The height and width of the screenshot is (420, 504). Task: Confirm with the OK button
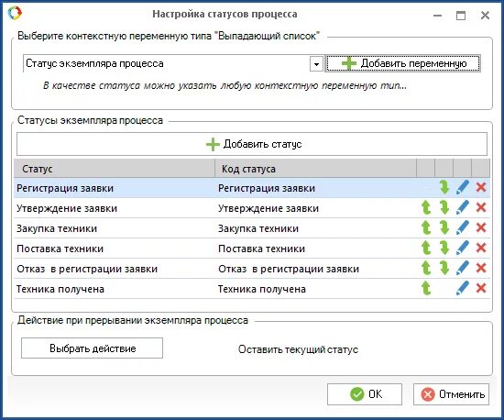pos(365,394)
